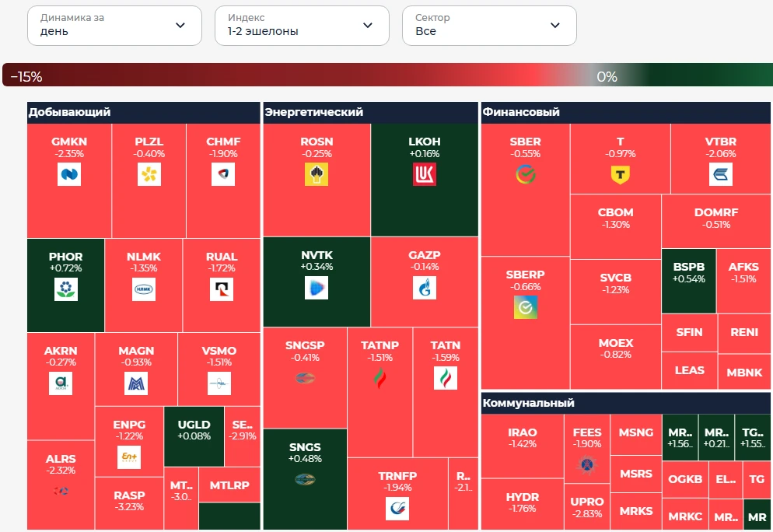
Task: Open the 'Индекс' dropdown showing 1-2 эшелоны
Action: point(302,26)
